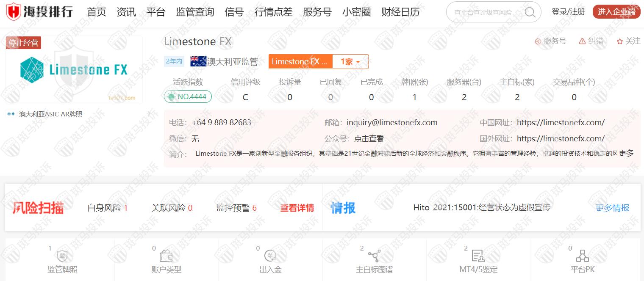Open 行情点差 navigation item
The height and width of the screenshot is (281, 644).
pos(273,12)
